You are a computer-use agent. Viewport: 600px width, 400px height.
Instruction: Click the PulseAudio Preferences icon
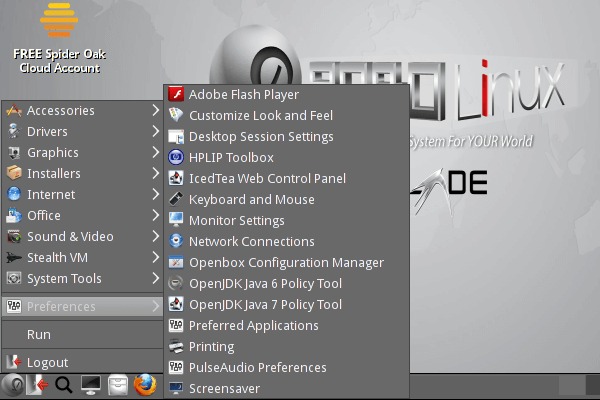176,367
